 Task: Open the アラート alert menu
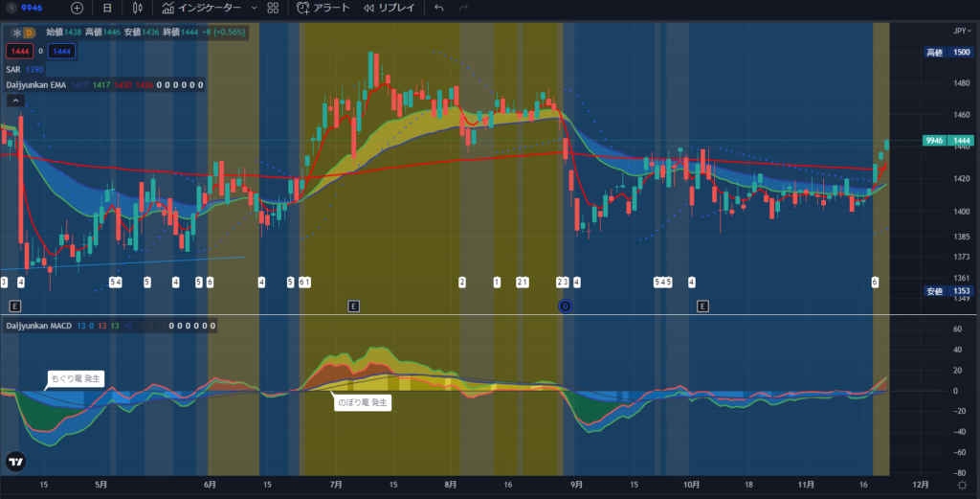[x=323, y=8]
